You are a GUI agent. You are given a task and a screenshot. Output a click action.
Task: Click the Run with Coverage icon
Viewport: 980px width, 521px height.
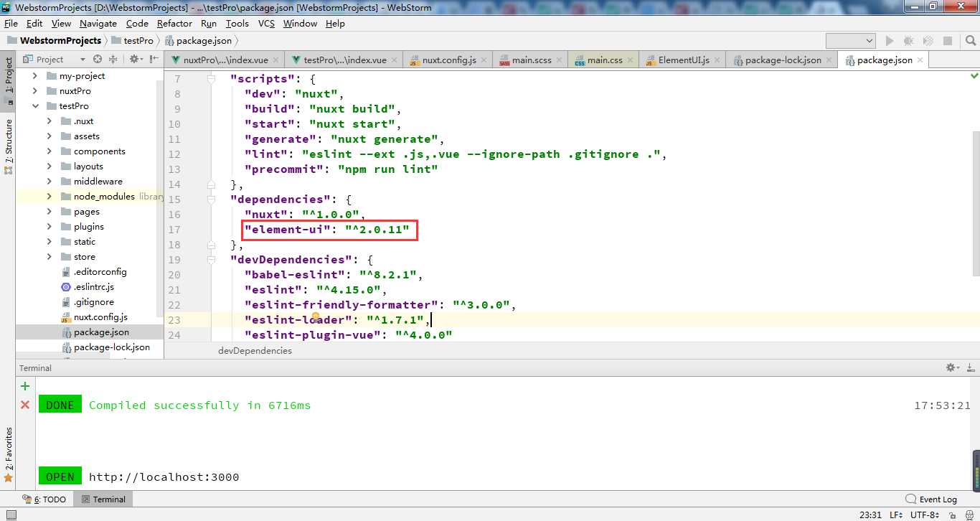coord(928,41)
